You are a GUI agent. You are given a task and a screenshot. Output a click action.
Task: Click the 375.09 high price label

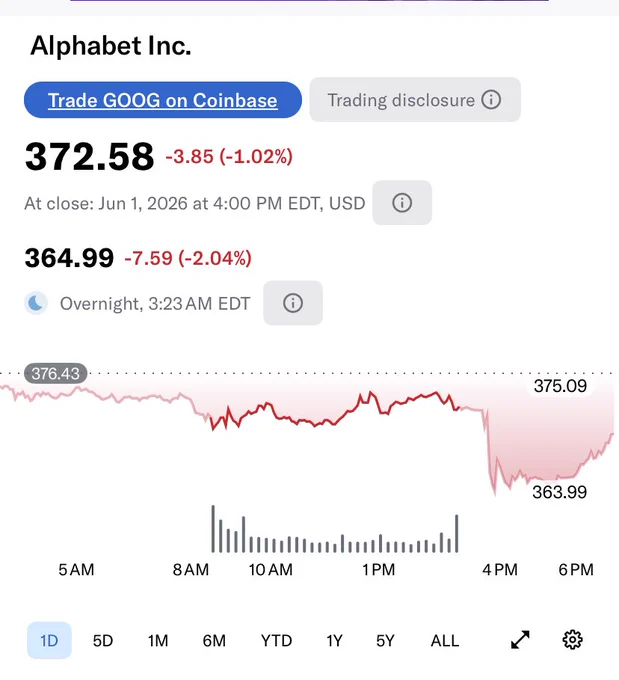[x=560, y=386]
